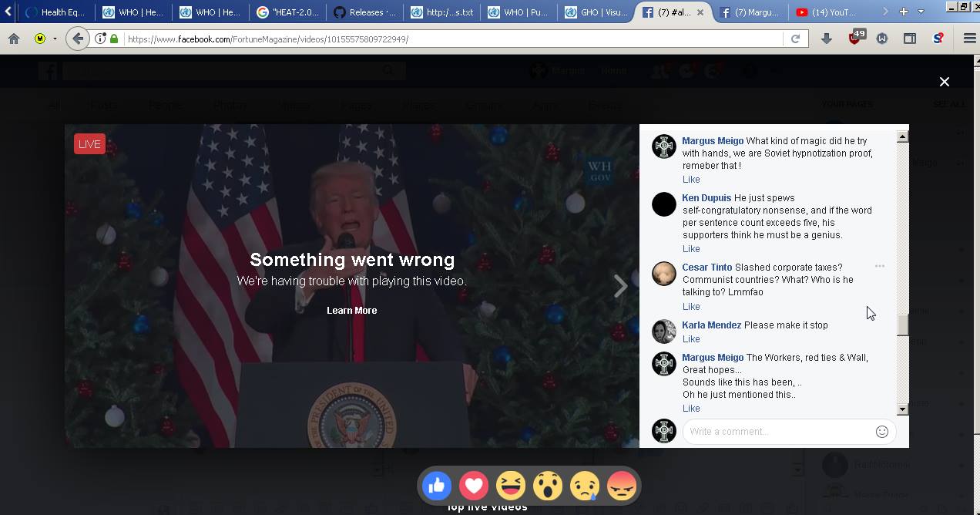Screen dimensions: 980x515
Task: Switch to Health Eq... tab
Action: tap(55, 12)
